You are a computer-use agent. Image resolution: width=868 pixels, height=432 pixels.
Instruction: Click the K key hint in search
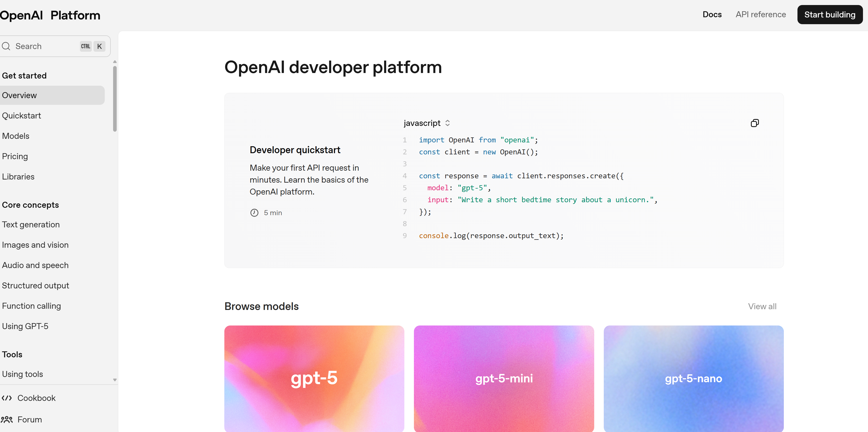coord(99,46)
